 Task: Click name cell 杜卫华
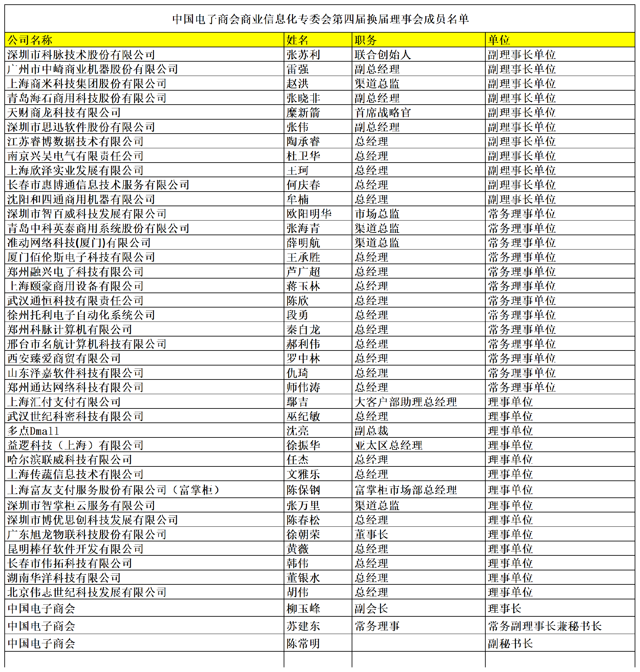click(x=318, y=156)
